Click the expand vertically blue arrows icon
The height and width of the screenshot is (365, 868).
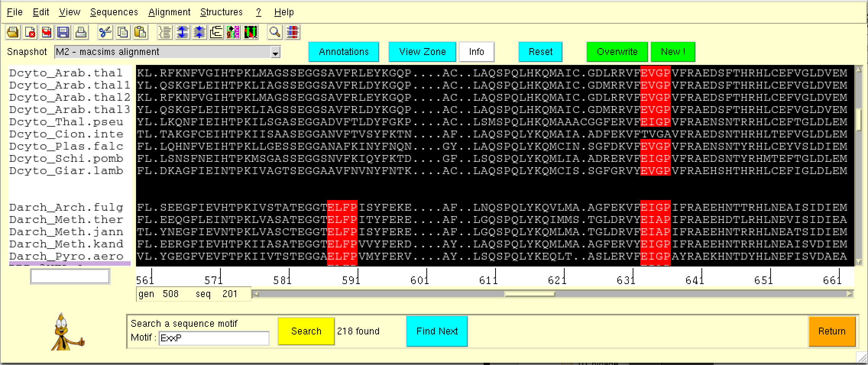click(183, 32)
